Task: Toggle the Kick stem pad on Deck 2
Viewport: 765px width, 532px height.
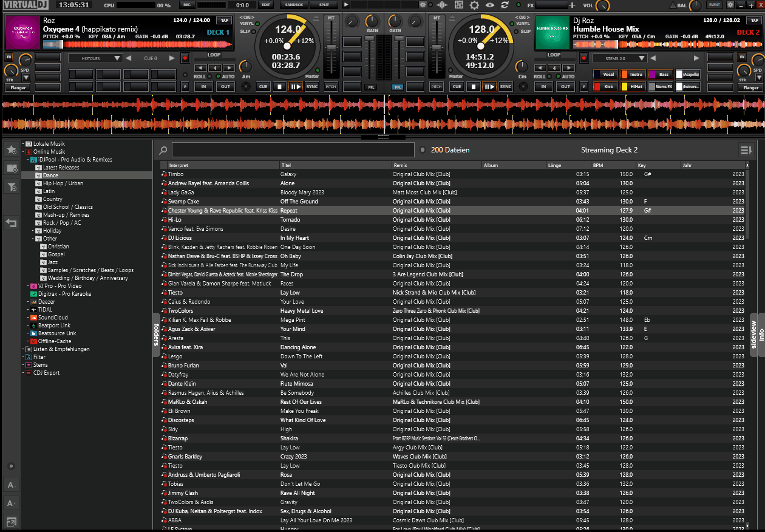Action: [605, 86]
